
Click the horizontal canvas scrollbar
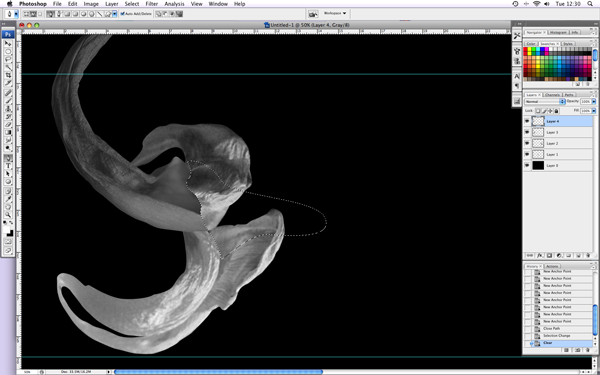(218, 372)
